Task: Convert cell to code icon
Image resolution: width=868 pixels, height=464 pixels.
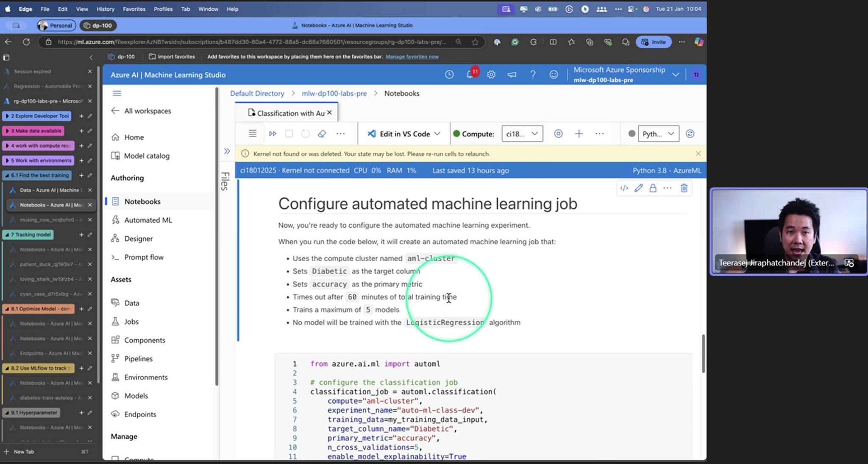Action: pyautogui.click(x=624, y=188)
